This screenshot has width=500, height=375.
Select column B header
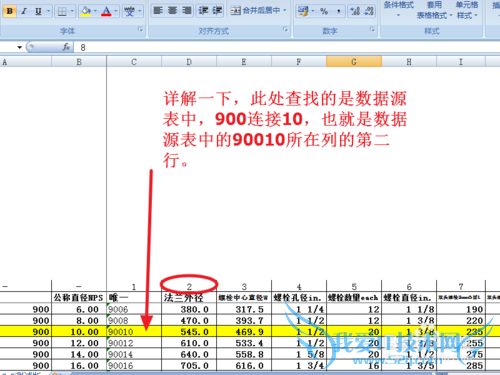(x=79, y=62)
